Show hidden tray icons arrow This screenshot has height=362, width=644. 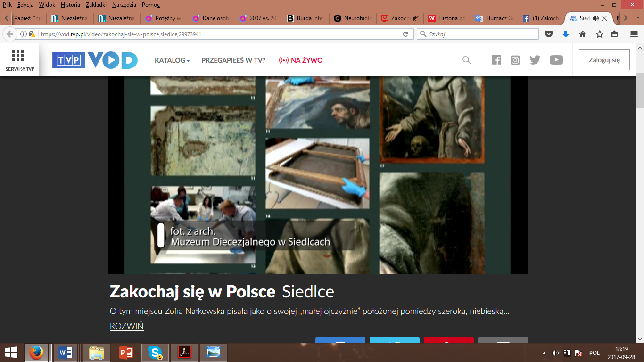[x=545, y=353]
